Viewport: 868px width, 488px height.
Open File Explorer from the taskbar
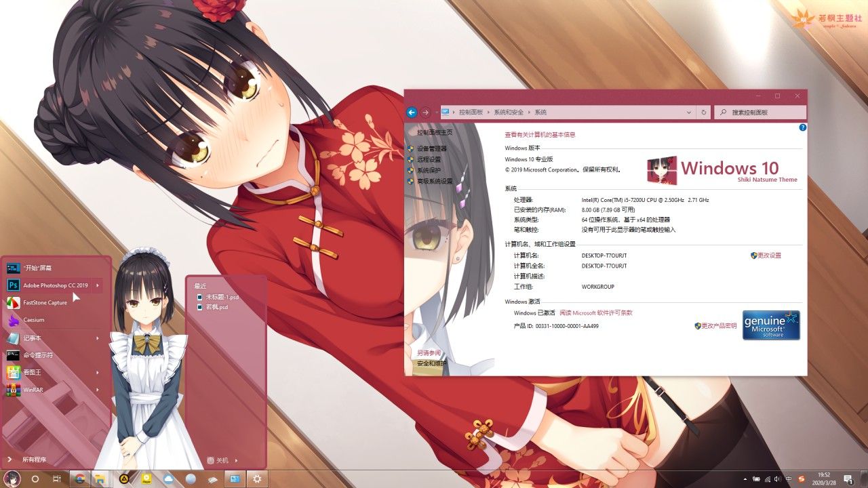[99, 479]
